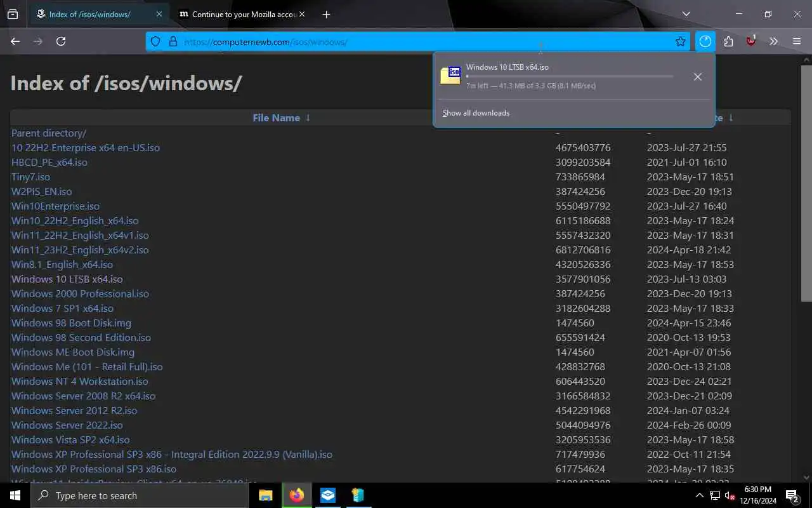Open network icon in system tray
Viewport: 812px width, 508px height.
(715, 495)
